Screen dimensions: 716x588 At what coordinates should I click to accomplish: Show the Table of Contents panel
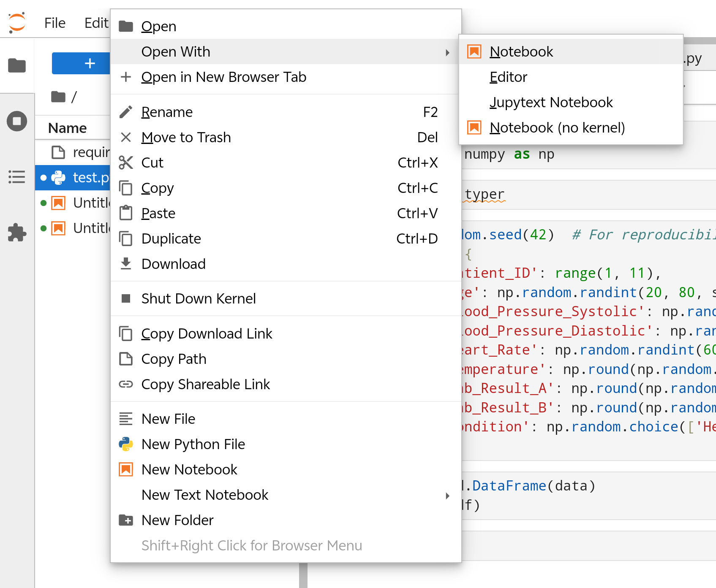point(17,177)
